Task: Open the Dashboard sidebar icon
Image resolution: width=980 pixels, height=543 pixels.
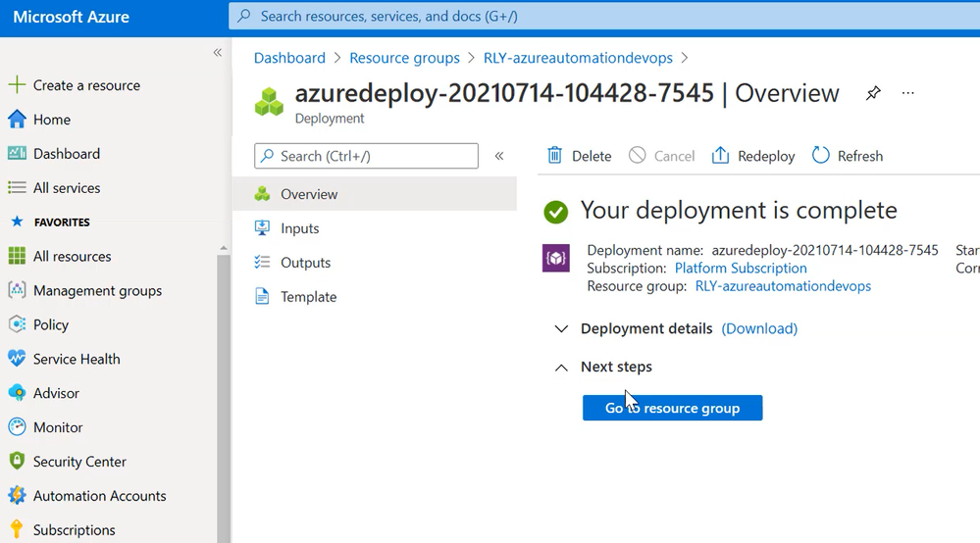Action: (x=17, y=153)
